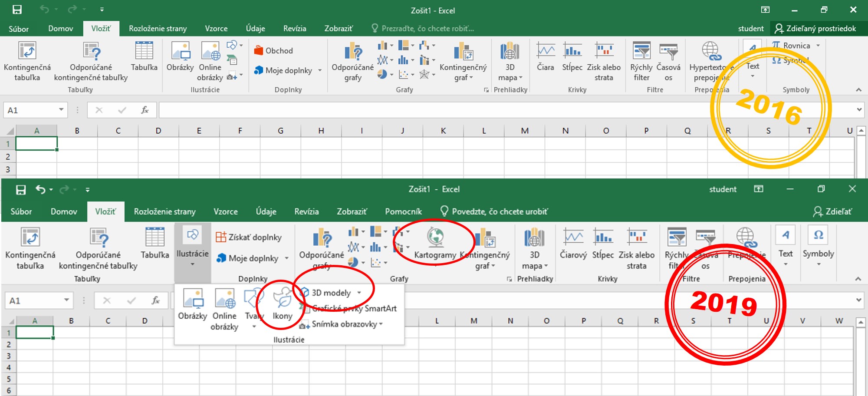This screenshot has width=868, height=396.
Task: Insert Zisk alebo strata sparkline top window
Action: point(604,62)
